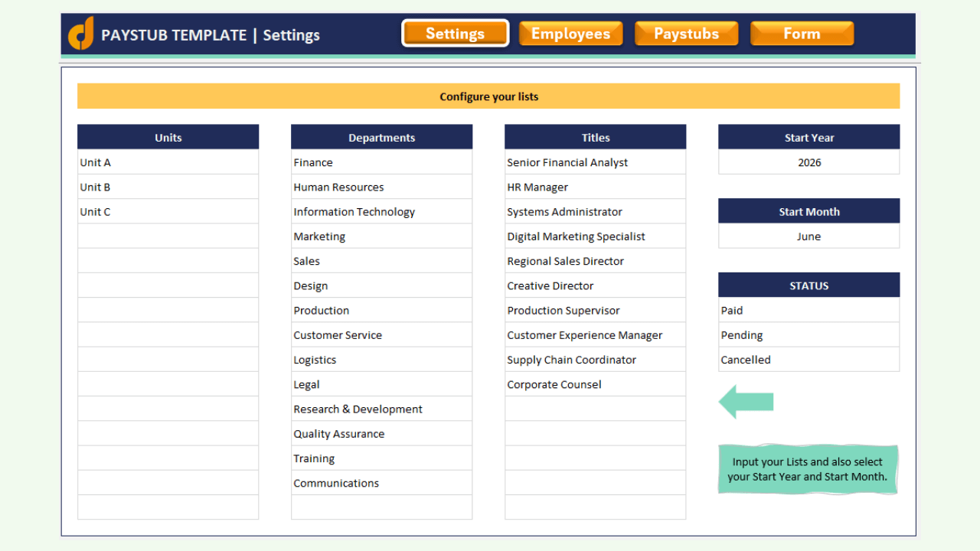Open the Employees tab
The width and height of the screenshot is (980, 551).
570,33
